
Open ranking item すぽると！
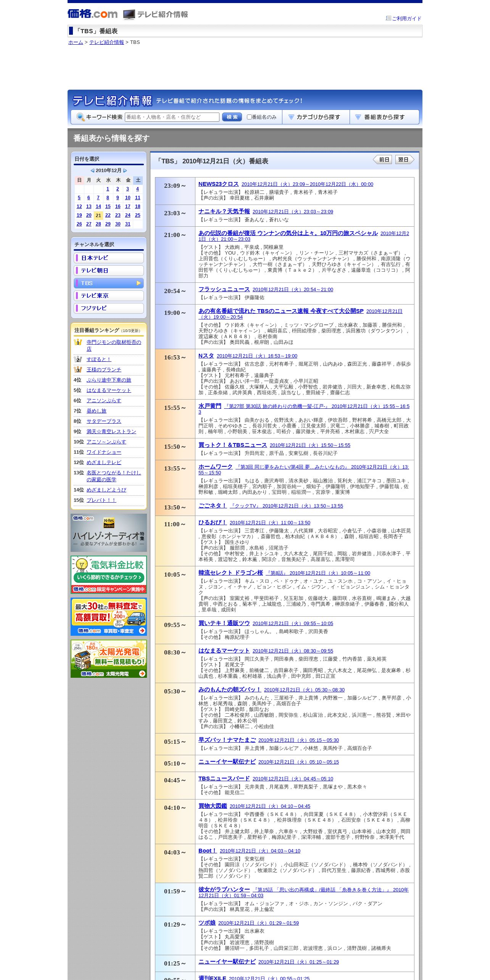(98, 359)
